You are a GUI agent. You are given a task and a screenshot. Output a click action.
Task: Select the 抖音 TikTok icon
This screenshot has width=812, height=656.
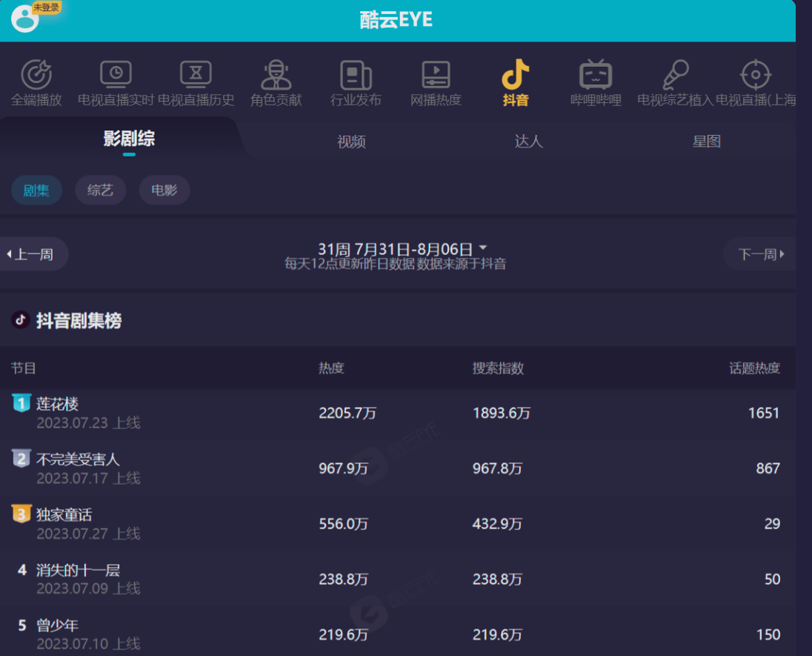coord(516,75)
